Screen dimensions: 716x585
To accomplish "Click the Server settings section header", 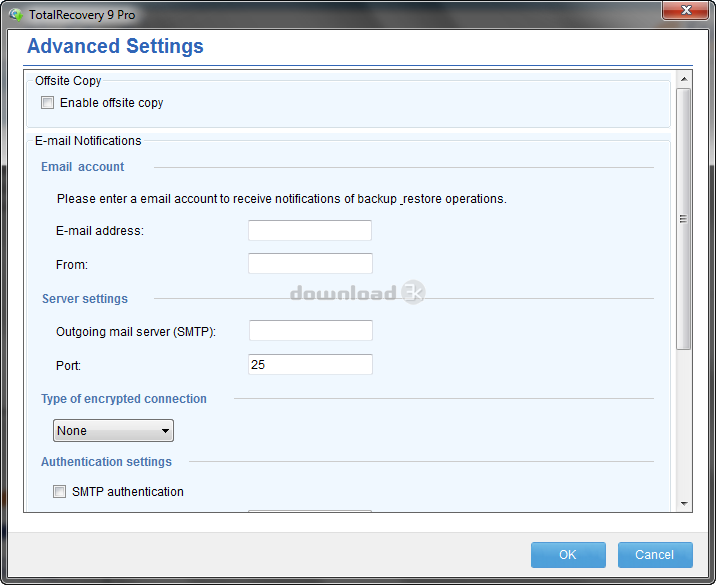I will click(85, 299).
